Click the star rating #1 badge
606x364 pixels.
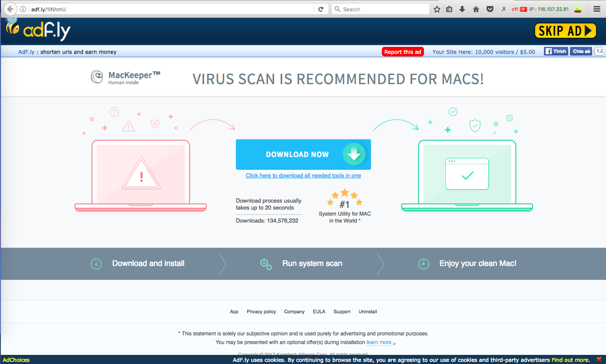(344, 199)
